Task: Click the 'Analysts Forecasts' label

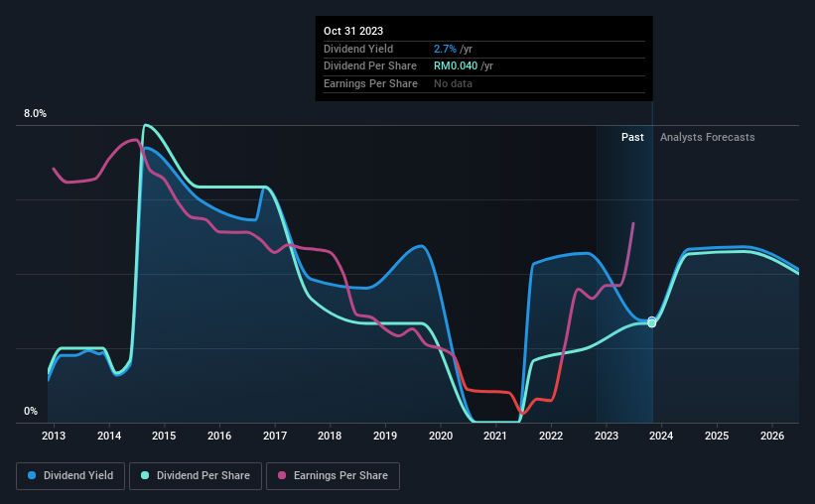Action: pos(708,137)
